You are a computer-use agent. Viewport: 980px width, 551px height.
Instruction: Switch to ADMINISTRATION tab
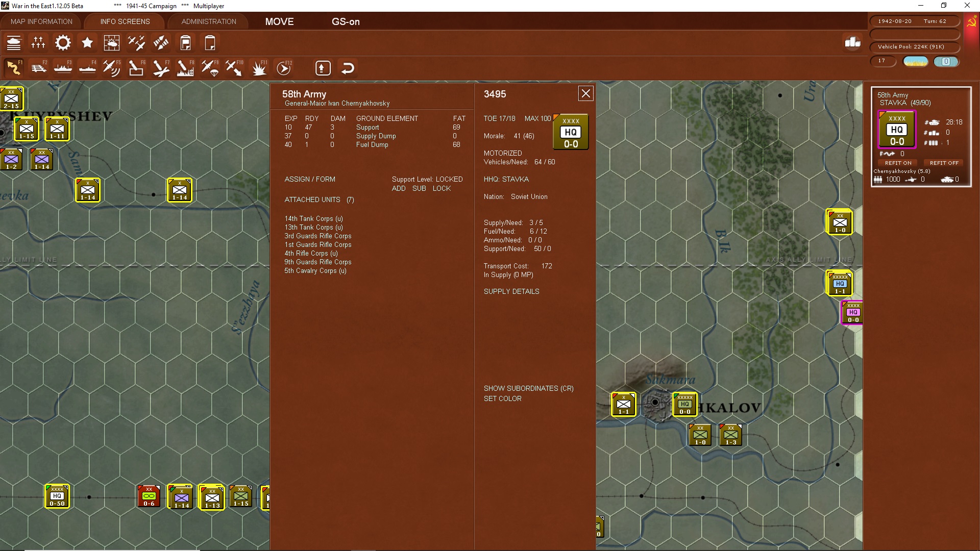(x=209, y=21)
